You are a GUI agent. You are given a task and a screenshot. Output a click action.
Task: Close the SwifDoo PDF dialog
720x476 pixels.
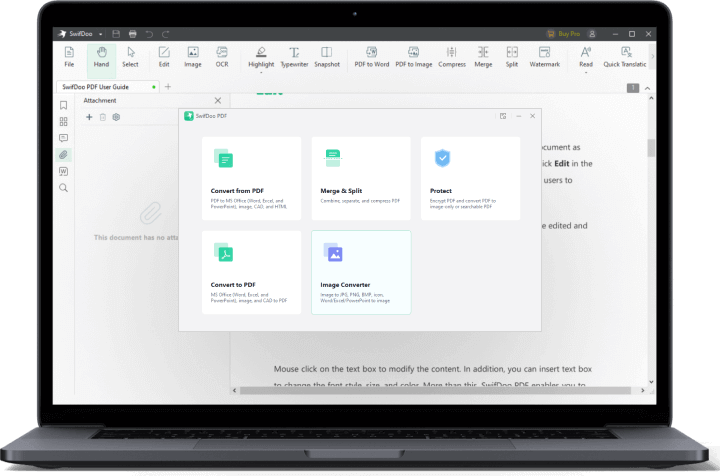click(533, 116)
